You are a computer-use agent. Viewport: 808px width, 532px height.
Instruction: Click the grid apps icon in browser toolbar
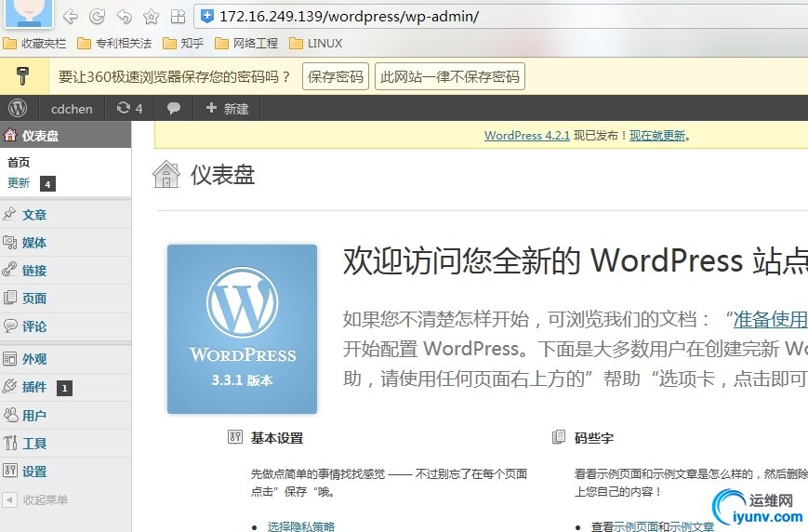[178, 17]
